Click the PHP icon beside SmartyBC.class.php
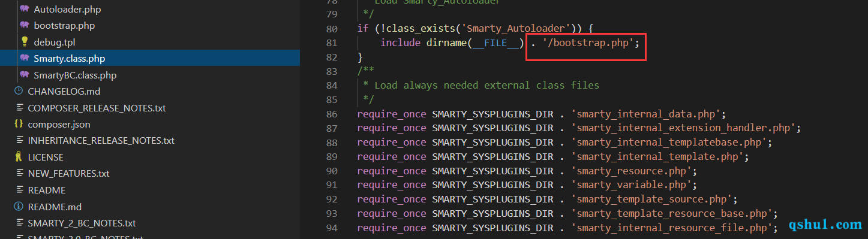Image resolution: width=868 pixels, height=239 pixels. tap(24, 75)
